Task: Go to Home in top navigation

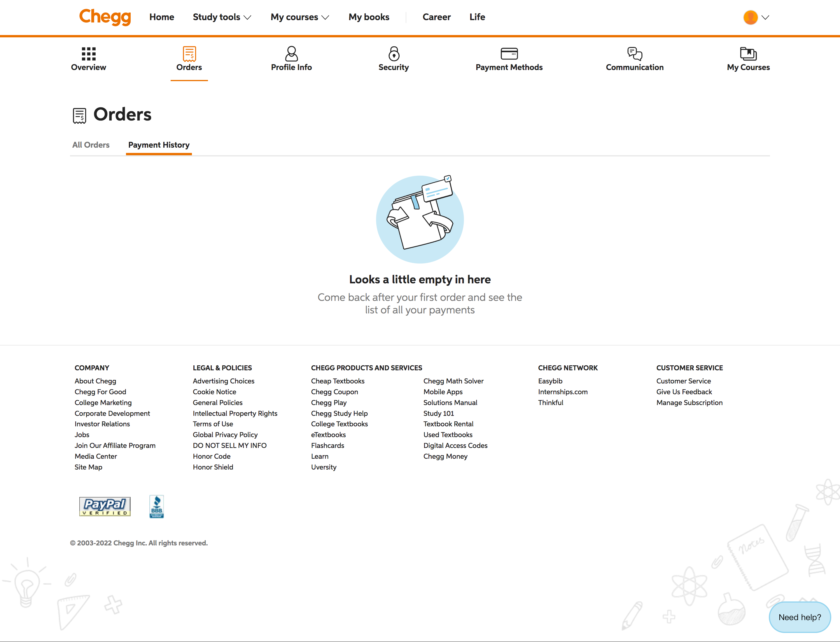Action: point(162,17)
